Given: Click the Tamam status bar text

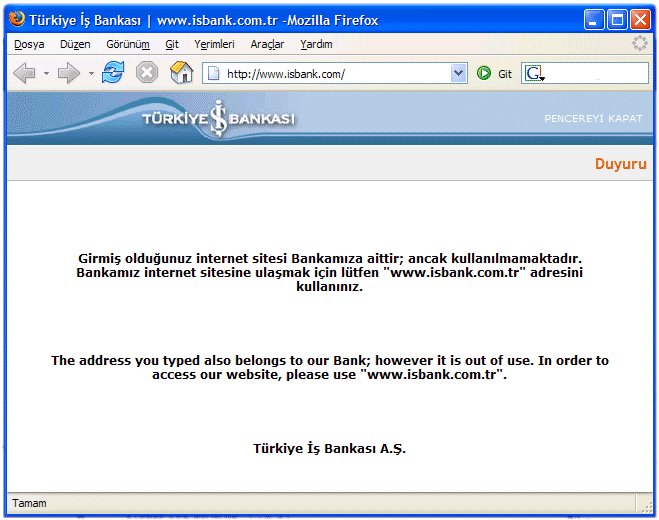Looking at the screenshot, I should [x=29, y=503].
